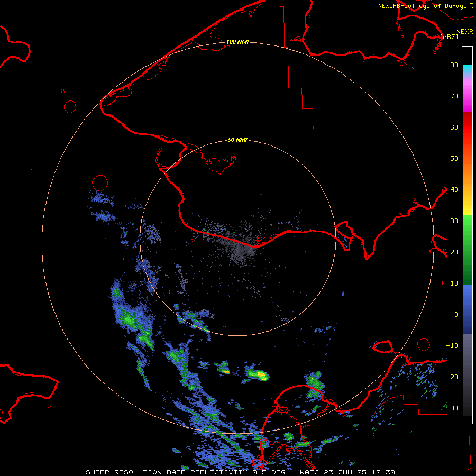Click the 70 value on the color scale
This screenshot has width=476, height=476.
point(454,96)
